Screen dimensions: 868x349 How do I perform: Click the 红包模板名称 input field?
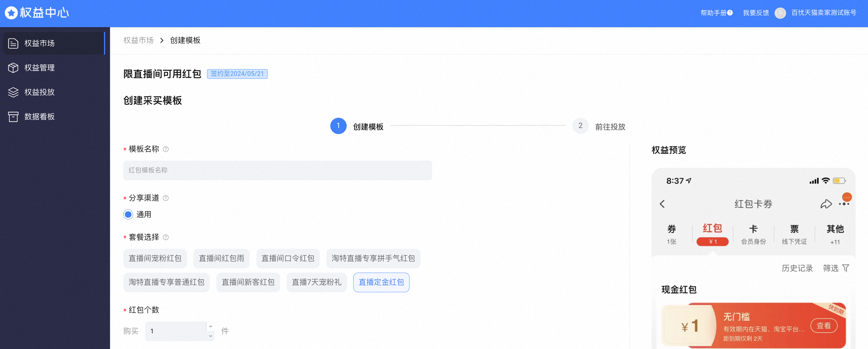tap(278, 170)
